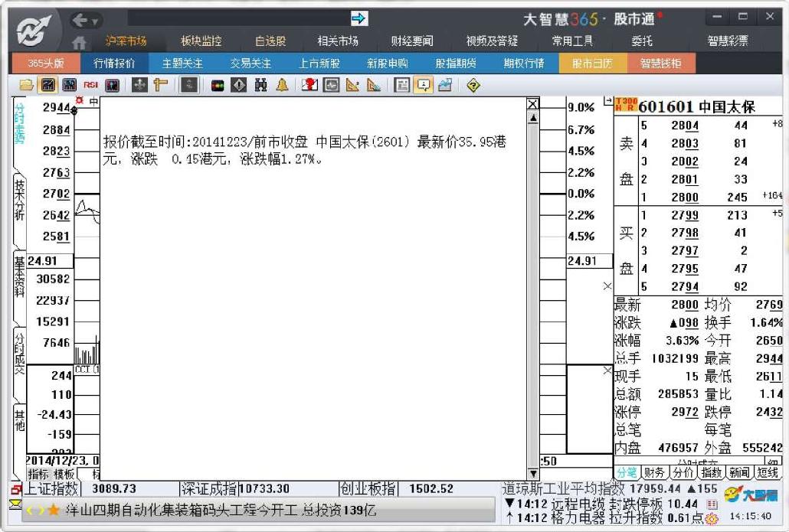Click the signpost toolbar icon

click(x=161, y=85)
